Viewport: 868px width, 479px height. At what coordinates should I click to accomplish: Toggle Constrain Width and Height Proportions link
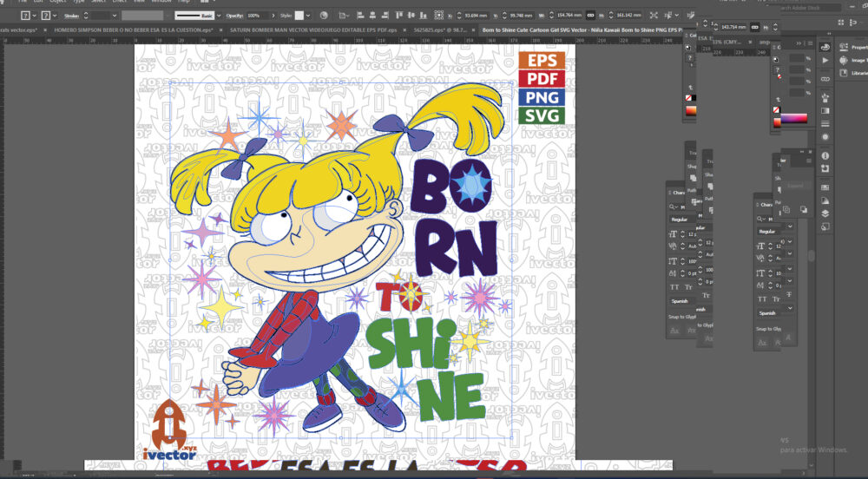click(x=590, y=16)
